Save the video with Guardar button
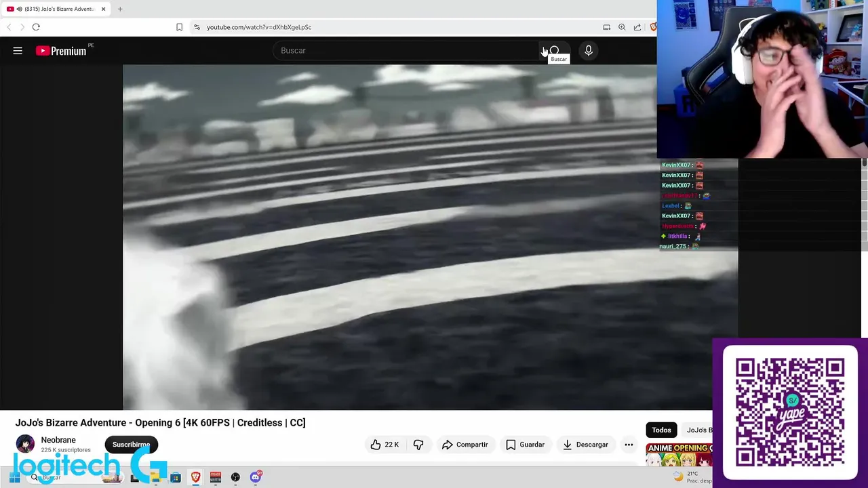 pyautogui.click(x=525, y=445)
